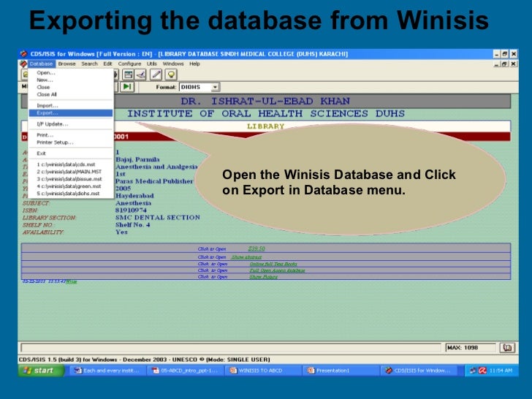This screenshot has height=399, width=532.
Task: Click the MAX: 1098 field
Action: point(471,348)
